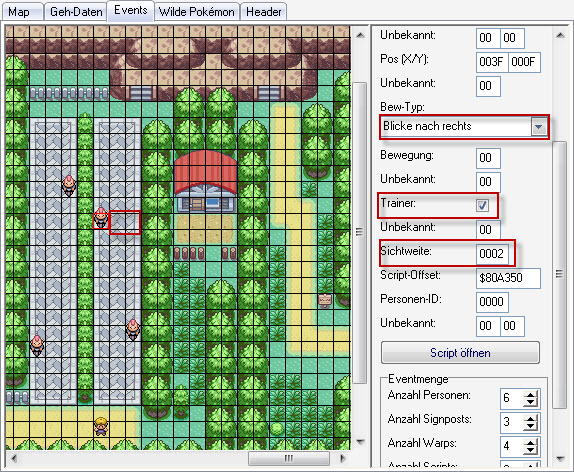Viewport: 574px width, 473px height.
Task: Switch to the Header tab
Action: tap(264, 12)
